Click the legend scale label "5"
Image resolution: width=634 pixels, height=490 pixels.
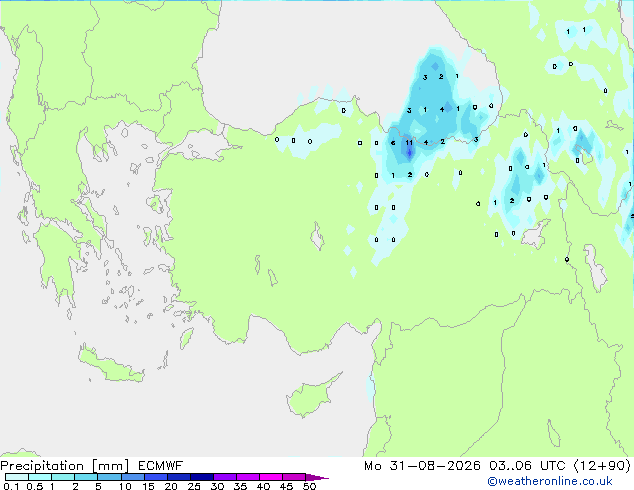(x=98, y=486)
